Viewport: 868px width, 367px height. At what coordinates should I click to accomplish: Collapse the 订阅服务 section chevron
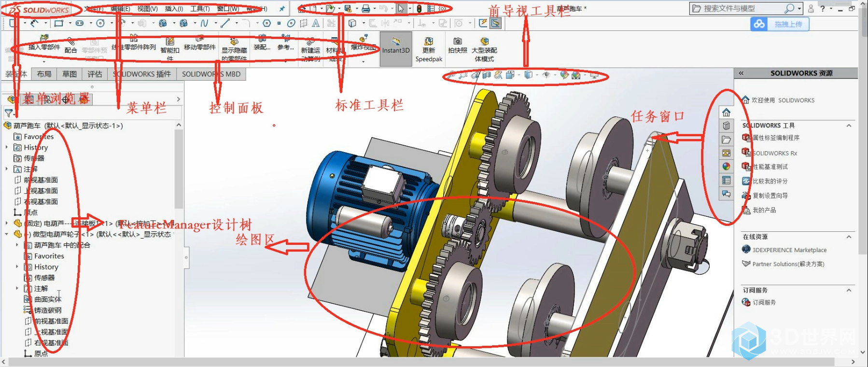coord(849,290)
